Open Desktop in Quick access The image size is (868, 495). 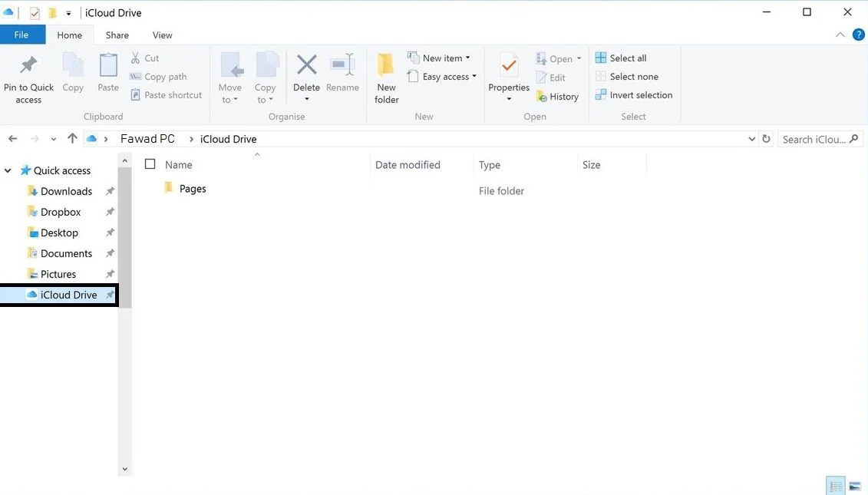coord(58,233)
